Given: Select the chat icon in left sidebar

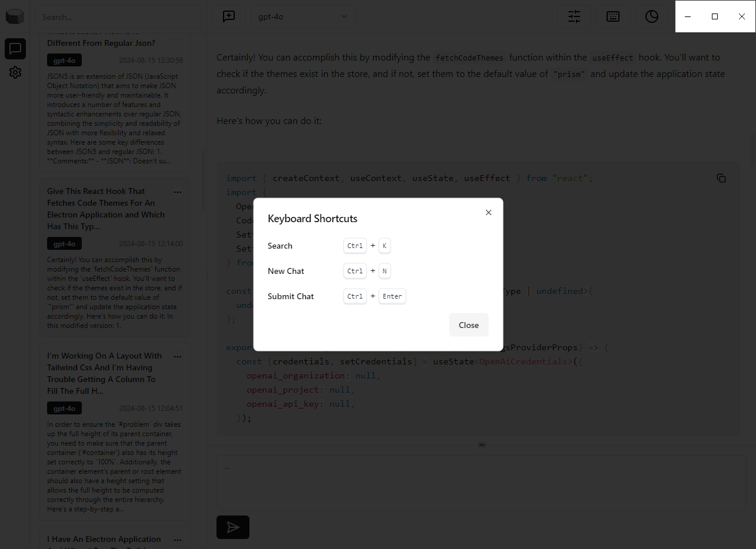Looking at the screenshot, I should [15, 48].
